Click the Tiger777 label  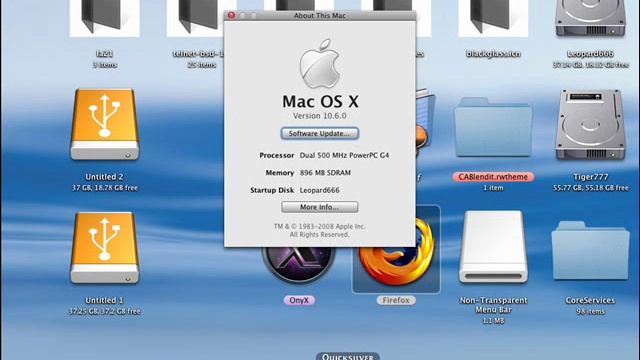pyautogui.click(x=590, y=177)
